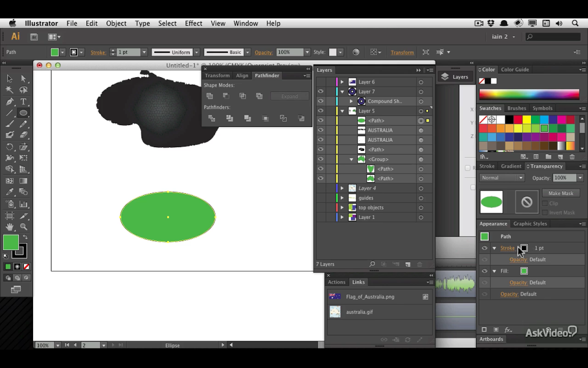Screen dimensions: 588x368
Task: Collapse Layer 5 disclosure triangle
Action: pos(342,111)
